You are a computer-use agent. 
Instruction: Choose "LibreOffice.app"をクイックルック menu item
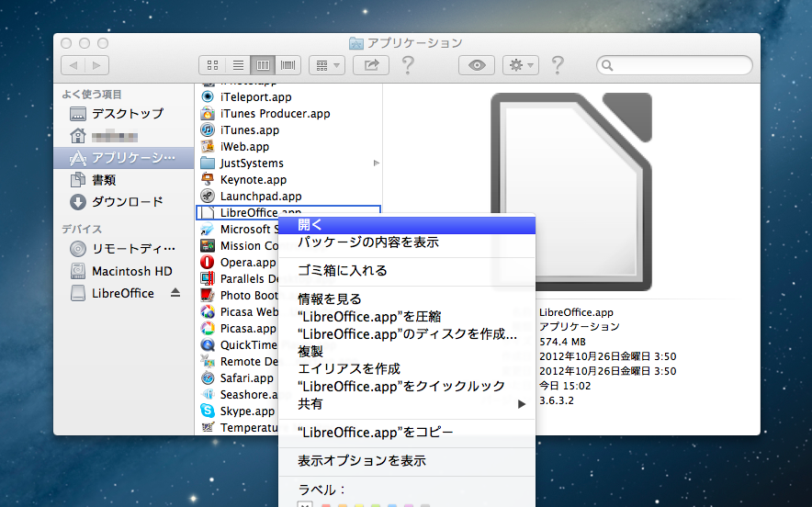pyautogui.click(x=407, y=387)
